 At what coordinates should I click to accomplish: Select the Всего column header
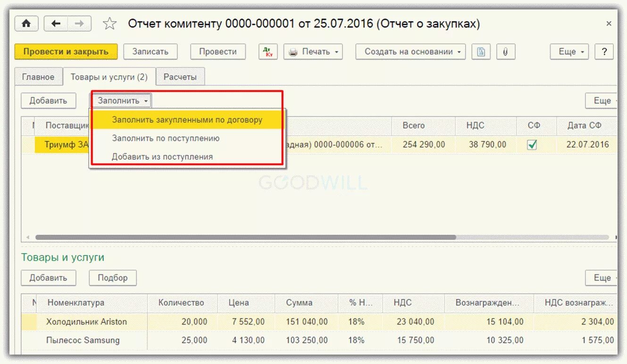423,126
